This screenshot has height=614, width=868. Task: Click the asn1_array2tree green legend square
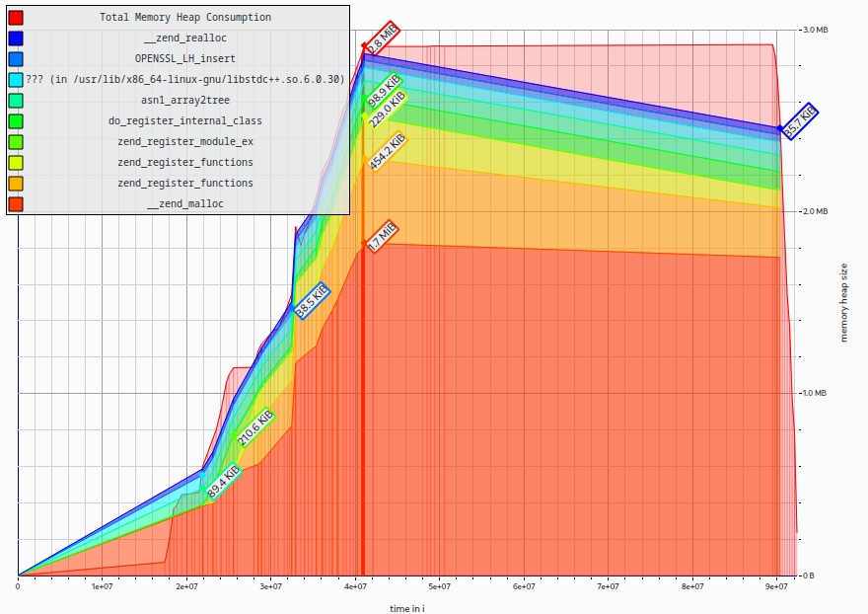[x=17, y=100]
